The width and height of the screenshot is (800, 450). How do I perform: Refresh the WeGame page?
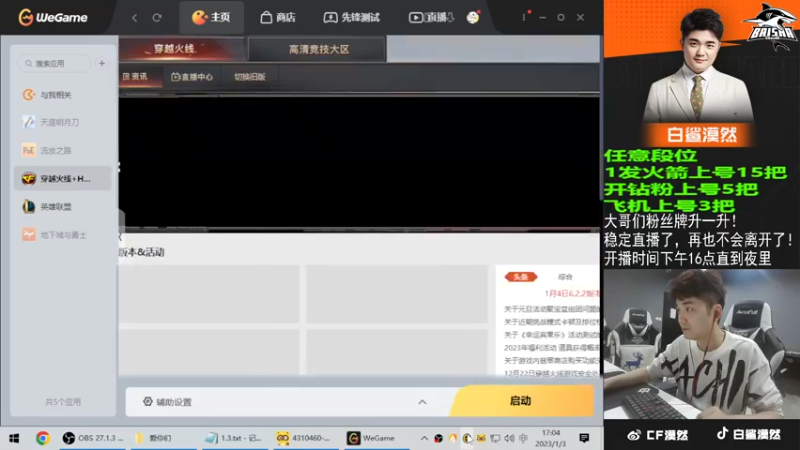point(157,18)
